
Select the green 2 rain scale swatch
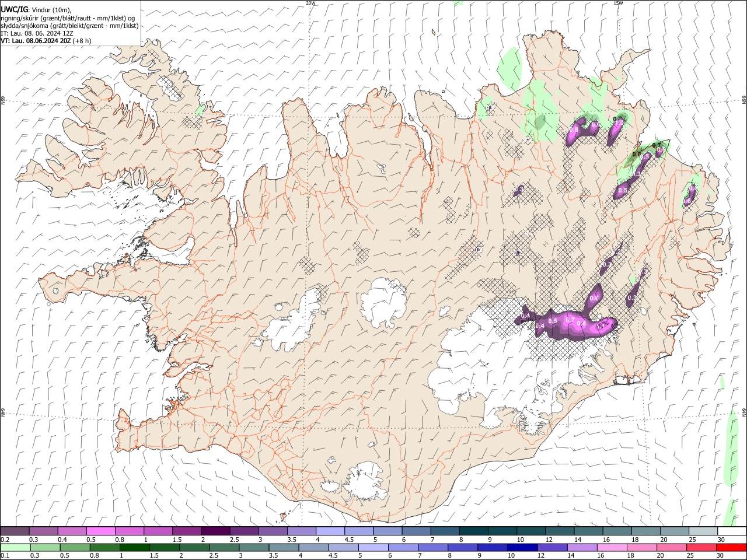click(194, 547)
